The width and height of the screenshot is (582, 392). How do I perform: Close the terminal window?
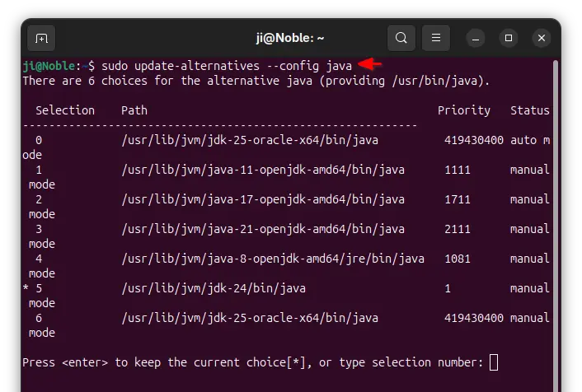coord(541,38)
